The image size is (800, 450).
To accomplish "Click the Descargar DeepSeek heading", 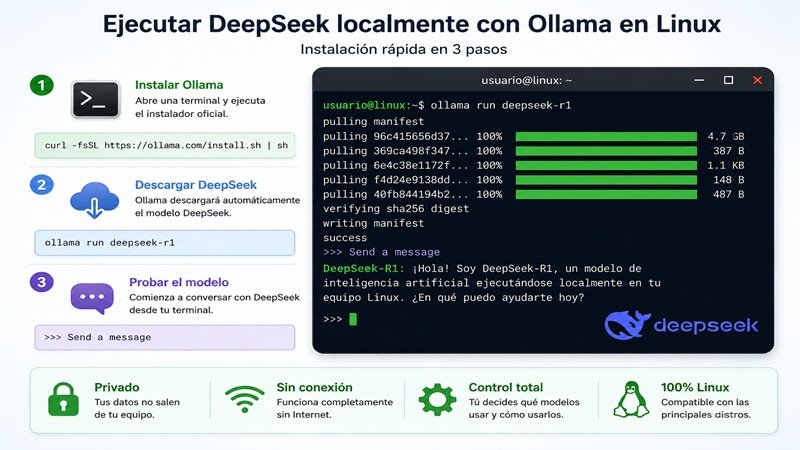I will (196, 185).
